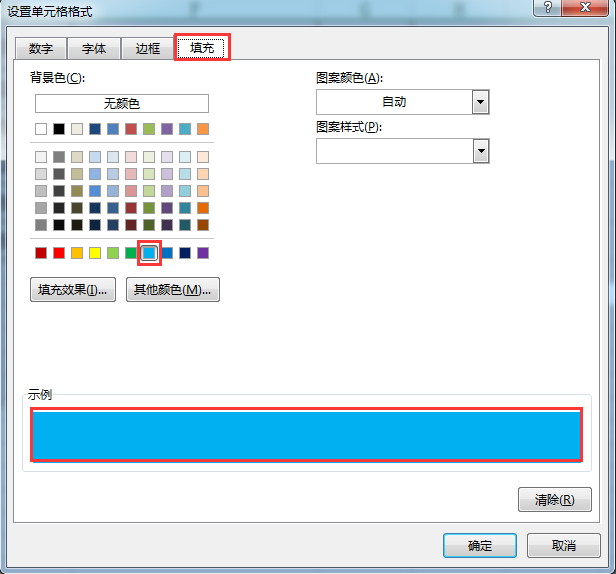This screenshot has height=574, width=616.
Task: Select the darkest olive green shade swatch
Action: click(149, 225)
